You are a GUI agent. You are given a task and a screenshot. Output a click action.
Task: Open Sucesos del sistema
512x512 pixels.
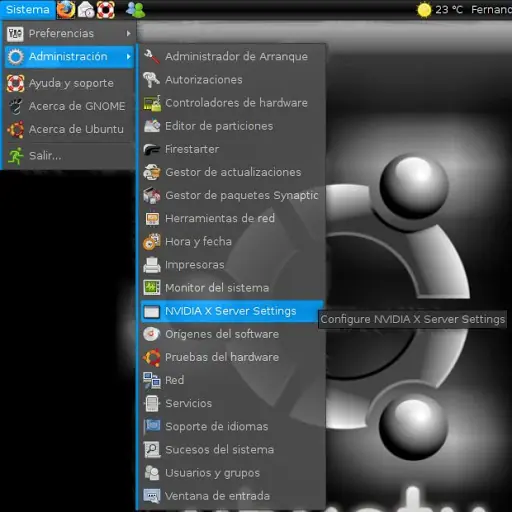[x=232, y=450]
